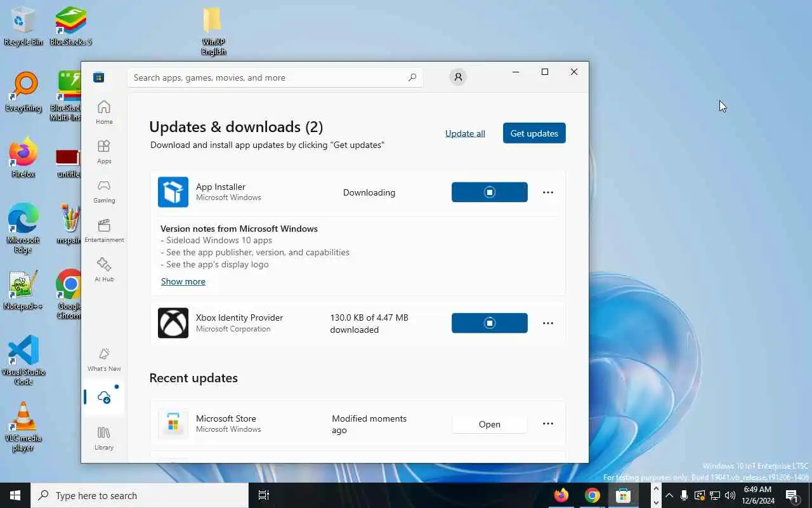Select the VLC media player desktop shortcut
812x508 pixels.
23,427
